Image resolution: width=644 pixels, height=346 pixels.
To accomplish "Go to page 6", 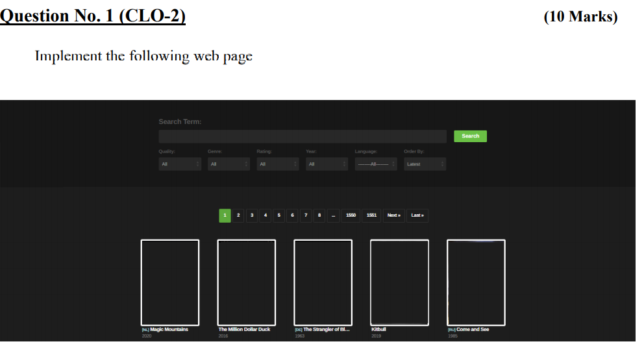I will coord(292,216).
